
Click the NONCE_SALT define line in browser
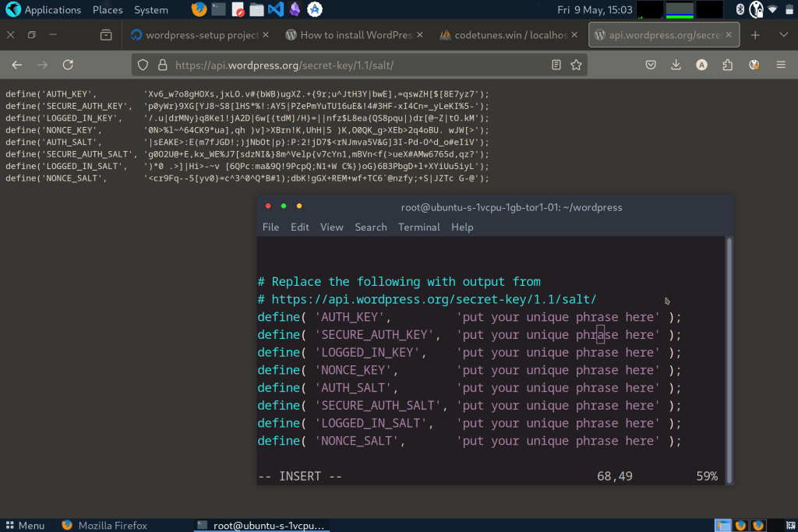pos(247,178)
